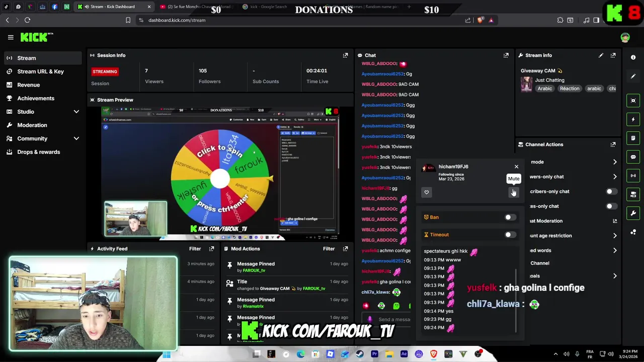Image resolution: width=644 pixels, height=362 pixels.
Task: Click the pencil icon in right rail
Action: pos(633,76)
